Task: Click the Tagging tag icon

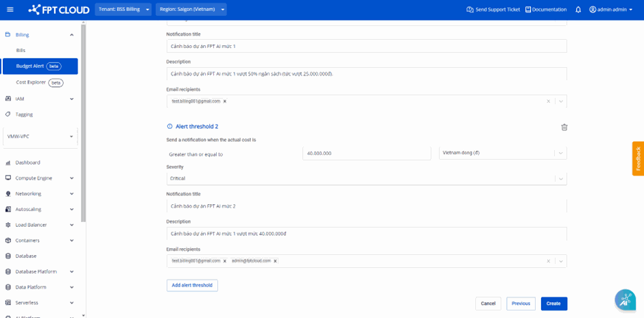Action: [x=8, y=114]
